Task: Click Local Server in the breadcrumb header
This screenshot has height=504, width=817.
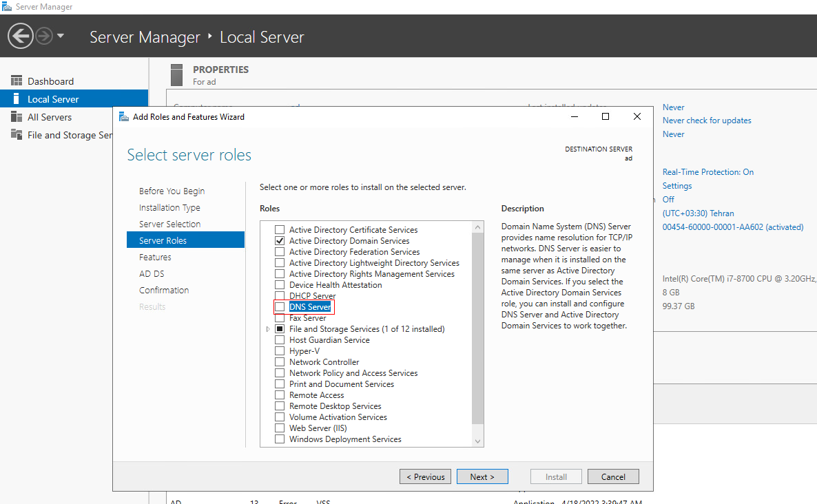Action: 262,37
